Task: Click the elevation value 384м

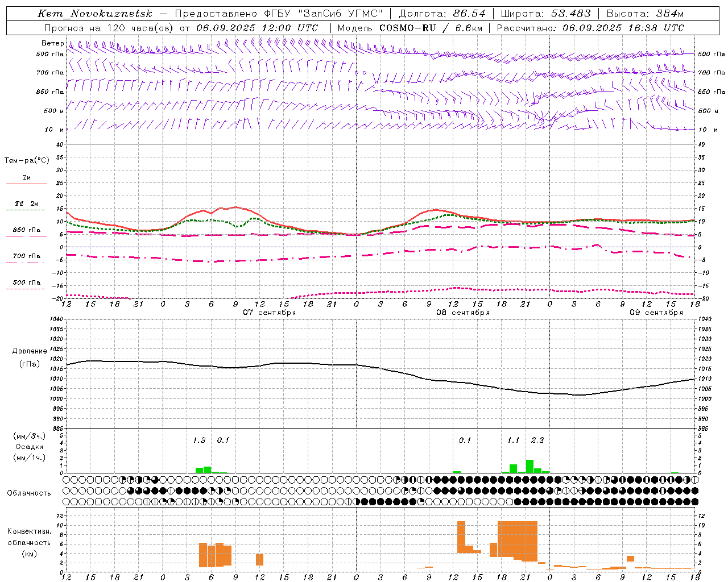Action: pos(669,14)
